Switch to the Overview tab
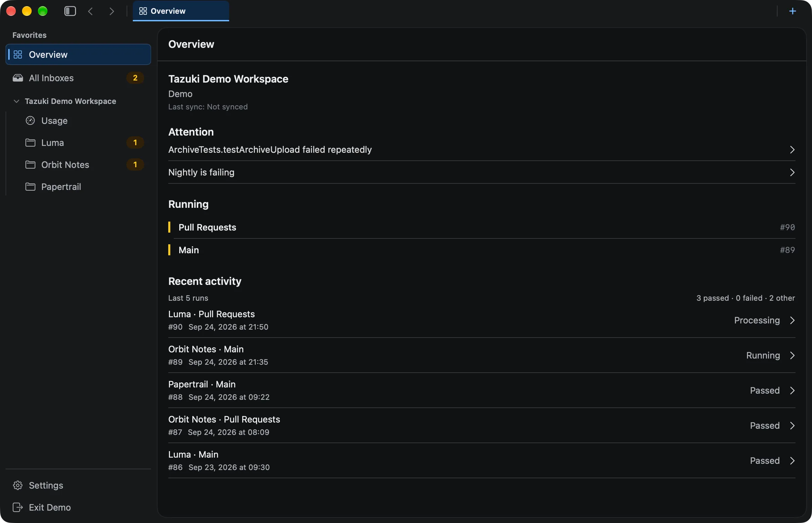The image size is (812, 523). (x=181, y=11)
